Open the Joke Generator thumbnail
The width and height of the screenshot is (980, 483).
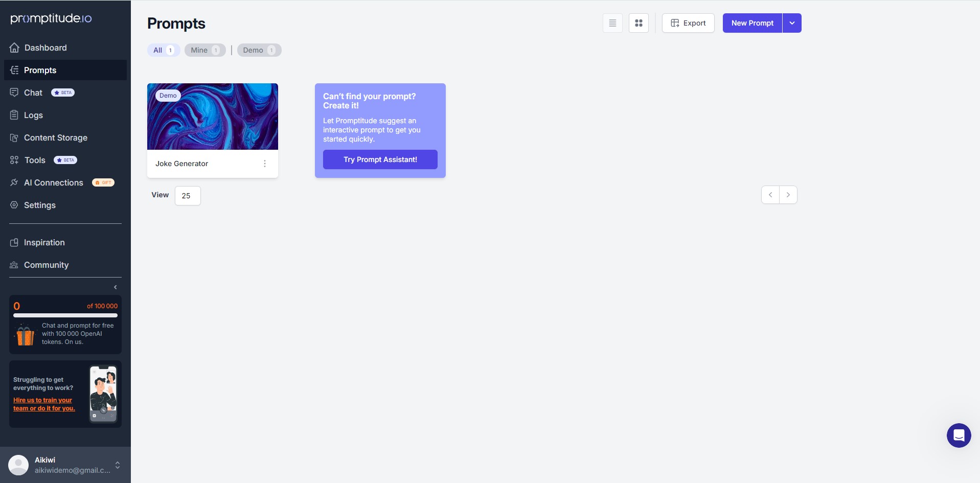213,117
